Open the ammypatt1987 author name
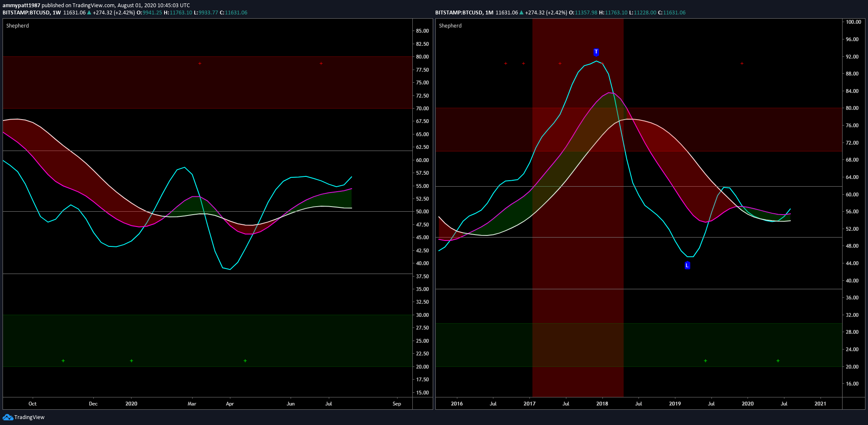This screenshot has width=868, height=425. click(x=21, y=6)
